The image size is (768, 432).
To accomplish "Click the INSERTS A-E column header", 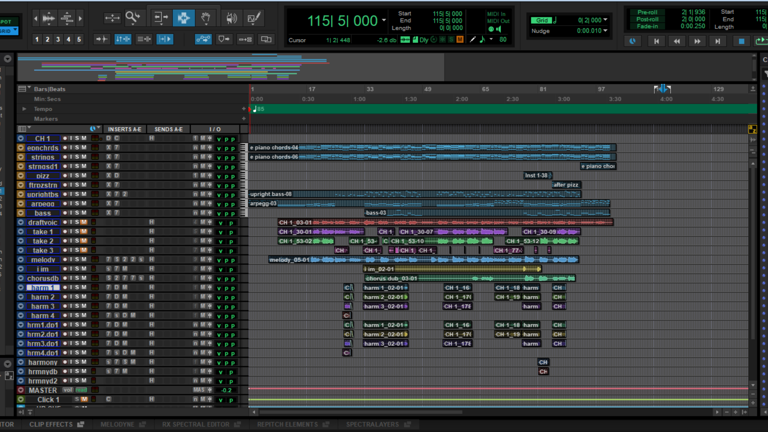I will pos(124,129).
